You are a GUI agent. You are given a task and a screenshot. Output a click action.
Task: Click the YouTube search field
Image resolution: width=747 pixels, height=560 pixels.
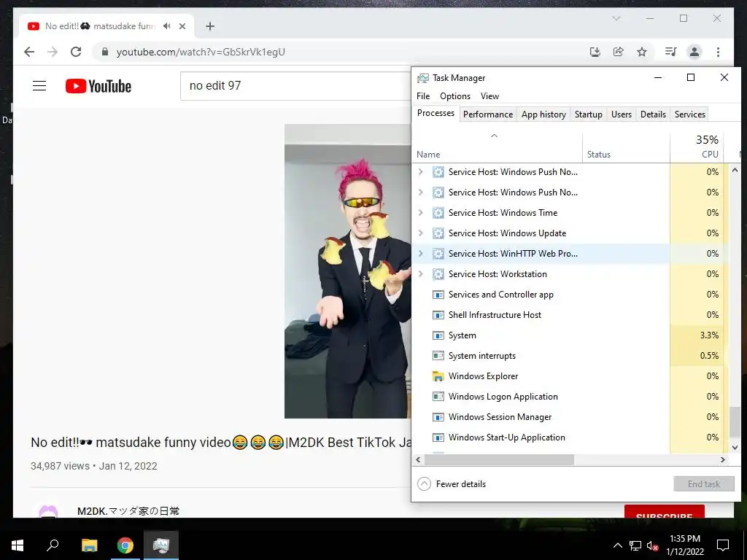(295, 86)
